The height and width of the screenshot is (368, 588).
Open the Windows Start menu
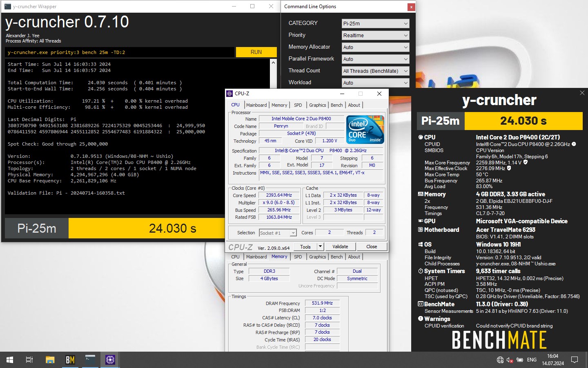[10, 360]
